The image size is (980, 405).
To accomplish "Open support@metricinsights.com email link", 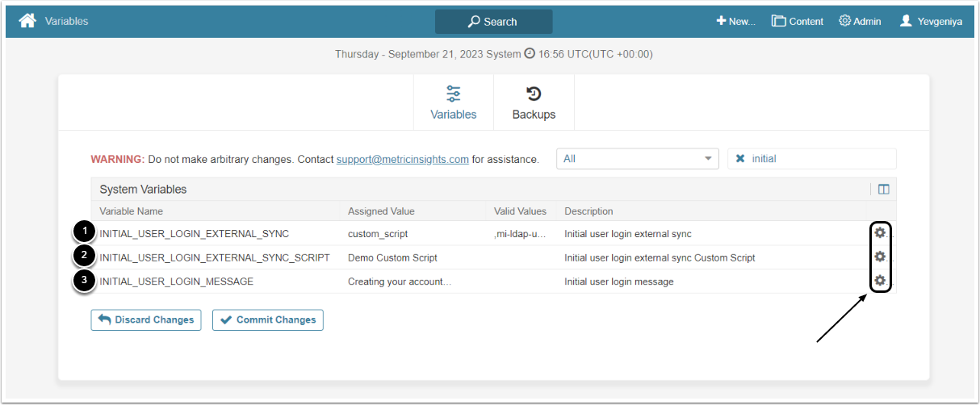I will pos(402,159).
